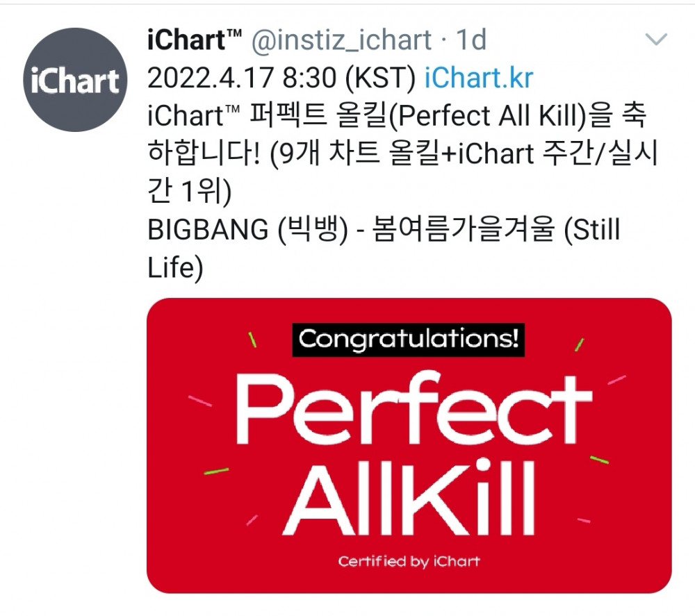The image size is (695, 616).
Task: Click the Congratulations! black banner
Action: click(x=408, y=340)
